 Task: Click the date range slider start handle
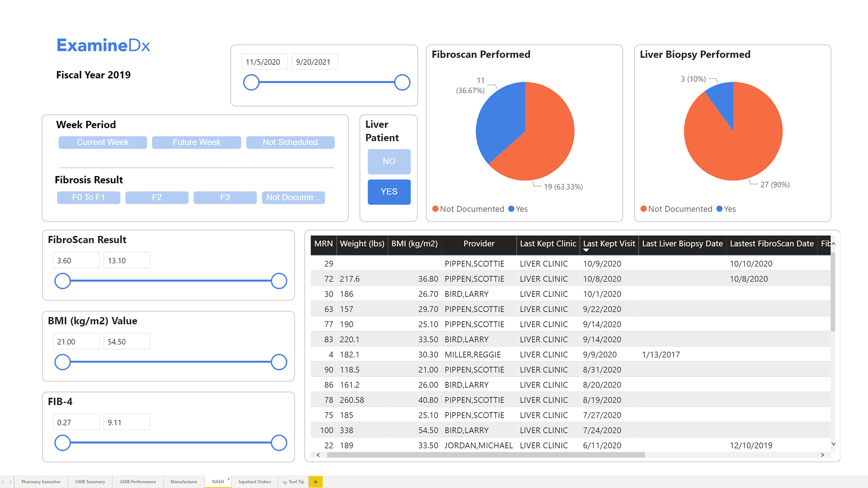tap(251, 82)
